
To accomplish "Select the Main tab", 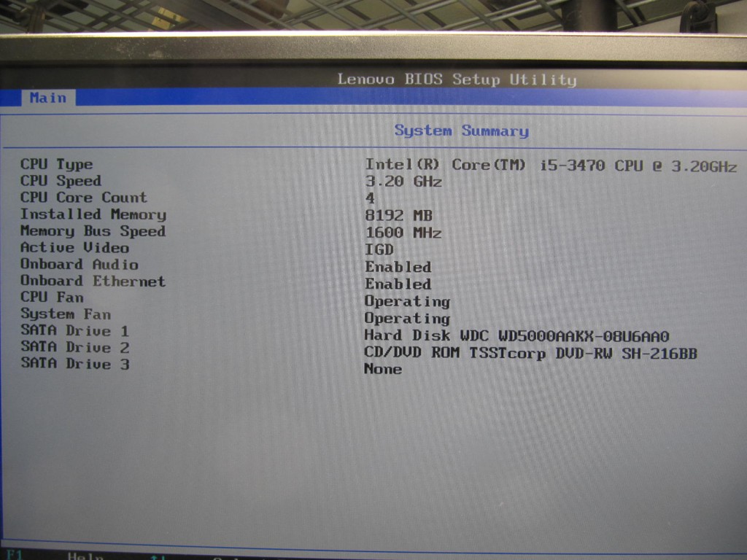I will (x=48, y=98).
